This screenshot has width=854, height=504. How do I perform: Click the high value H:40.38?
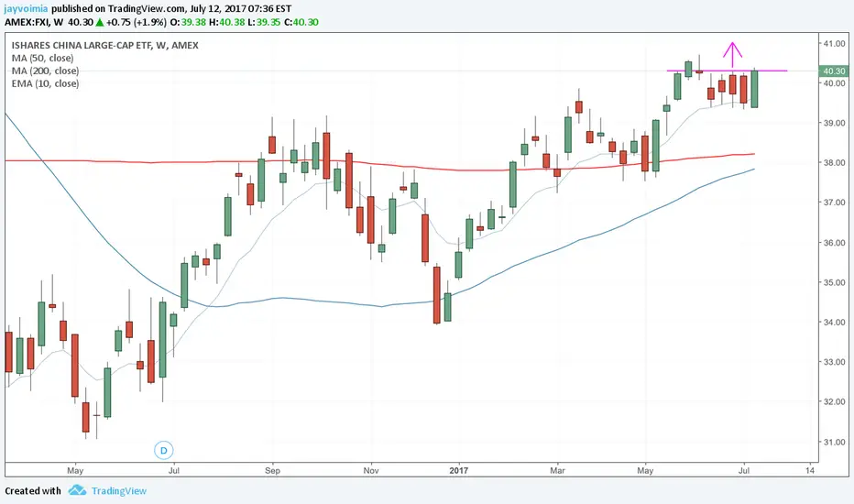click(227, 22)
